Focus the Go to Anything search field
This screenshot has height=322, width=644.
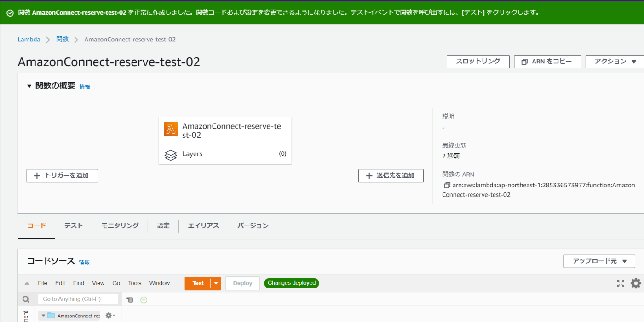point(78,299)
